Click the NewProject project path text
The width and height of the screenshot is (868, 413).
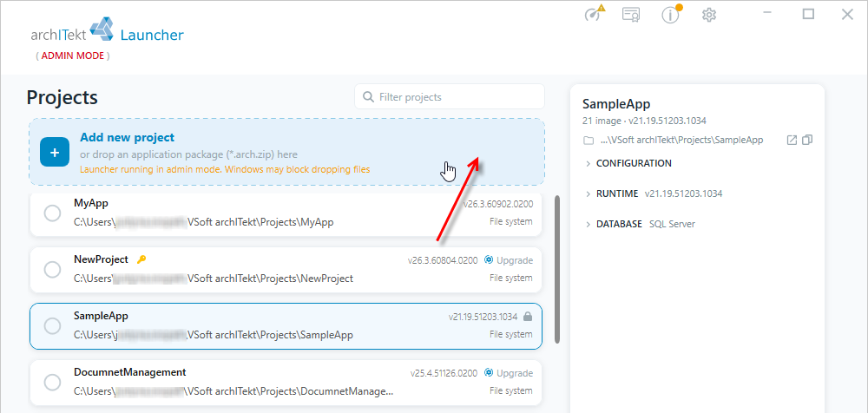[x=214, y=279]
